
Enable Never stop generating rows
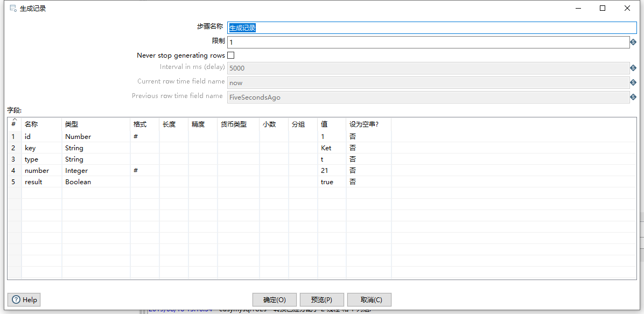230,55
